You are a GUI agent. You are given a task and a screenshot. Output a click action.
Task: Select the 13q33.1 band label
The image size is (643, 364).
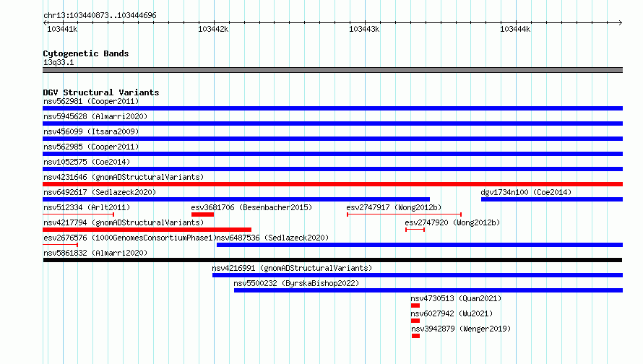[x=59, y=62]
